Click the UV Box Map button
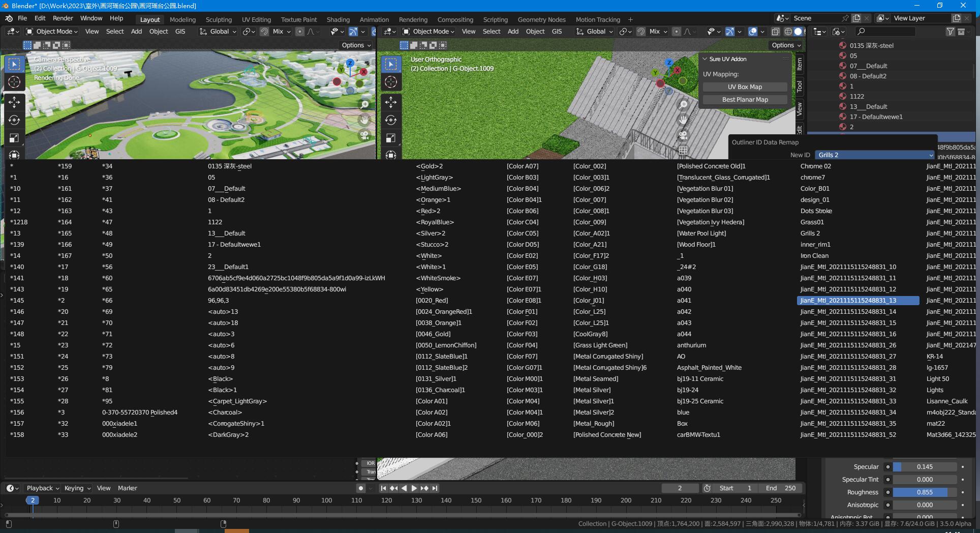Viewport: 980px width, 533px height. tap(745, 87)
